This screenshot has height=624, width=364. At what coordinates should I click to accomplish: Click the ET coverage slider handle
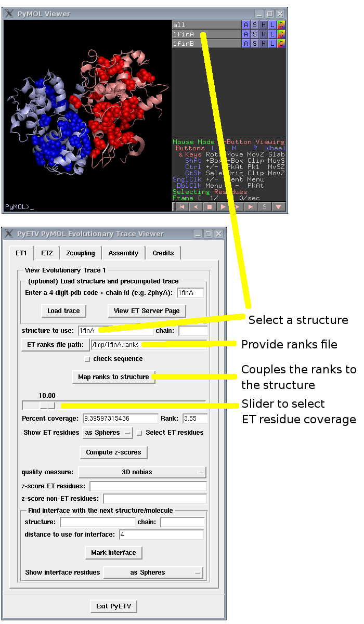(x=47, y=405)
